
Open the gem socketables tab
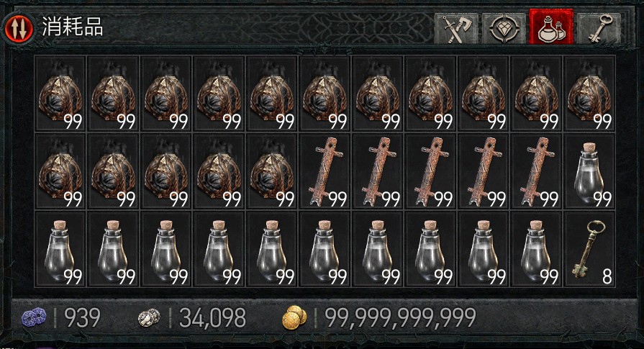(504, 28)
